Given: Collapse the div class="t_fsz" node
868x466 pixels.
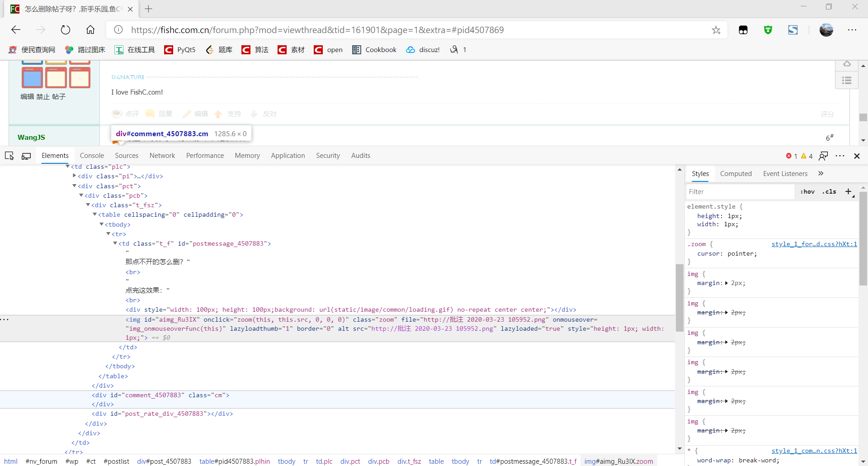Looking at the screenshot, I should 88,205.
